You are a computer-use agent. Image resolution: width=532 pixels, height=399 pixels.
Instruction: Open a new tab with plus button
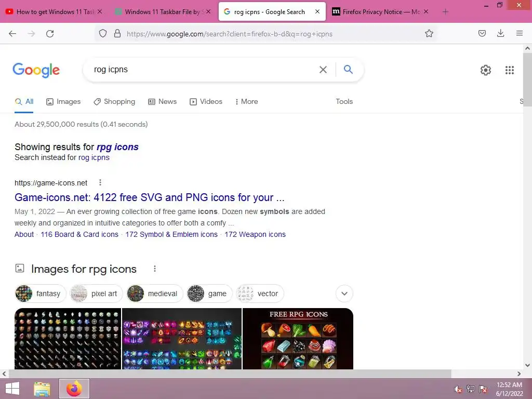(x=445, y=12)
